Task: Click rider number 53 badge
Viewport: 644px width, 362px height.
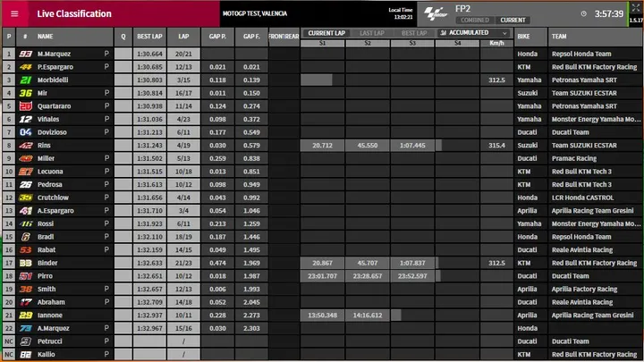Action: point(25,250)
